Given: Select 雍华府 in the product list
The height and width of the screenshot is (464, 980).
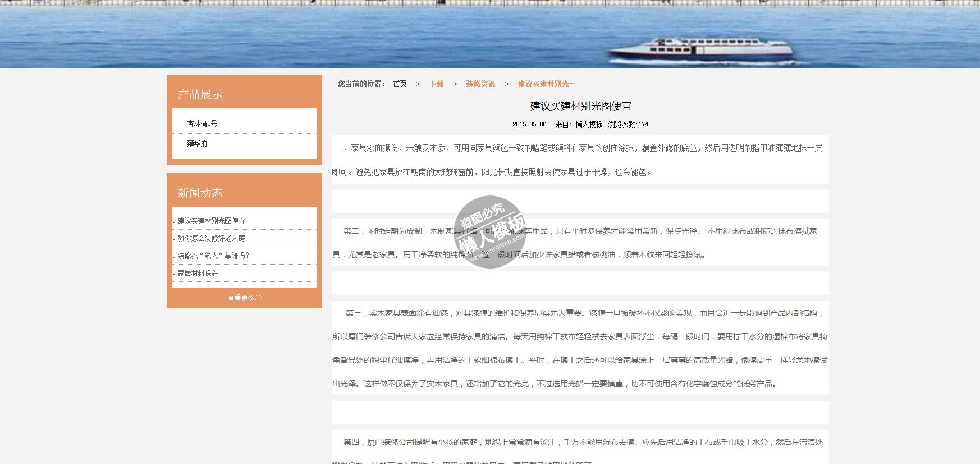Looking at the screenshot, I should pos(197,143).
